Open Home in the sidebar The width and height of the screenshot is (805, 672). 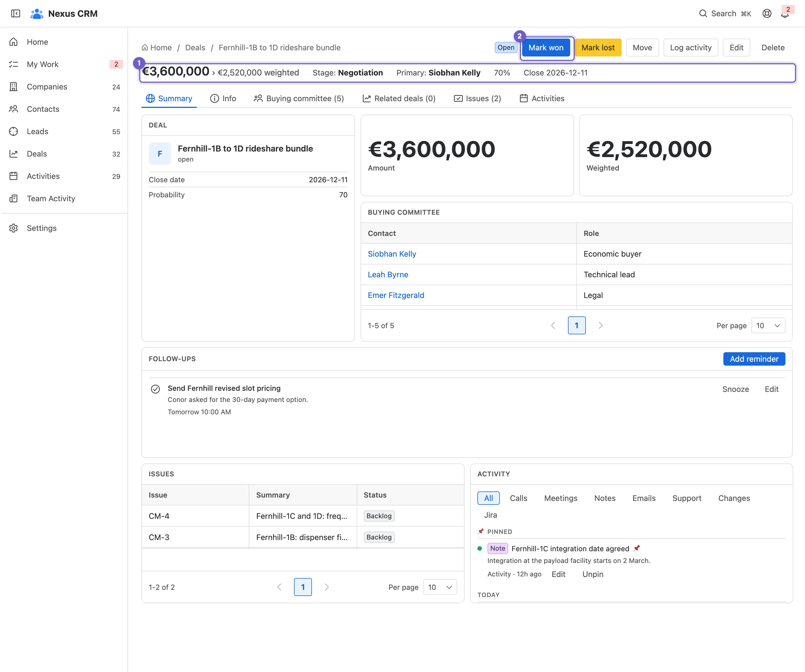tap(64, 42)
